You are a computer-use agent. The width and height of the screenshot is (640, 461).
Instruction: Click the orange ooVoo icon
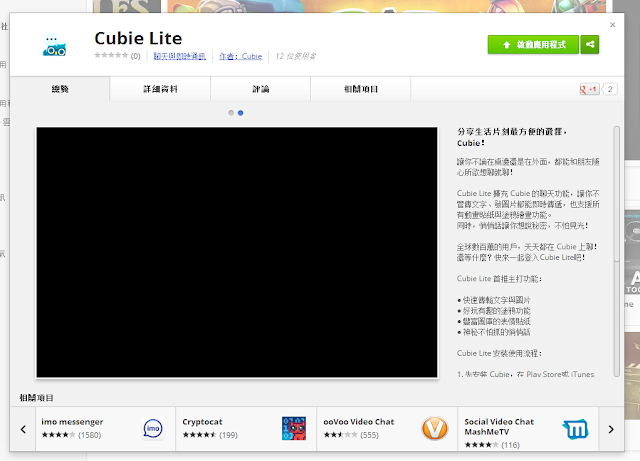point(434,428)
